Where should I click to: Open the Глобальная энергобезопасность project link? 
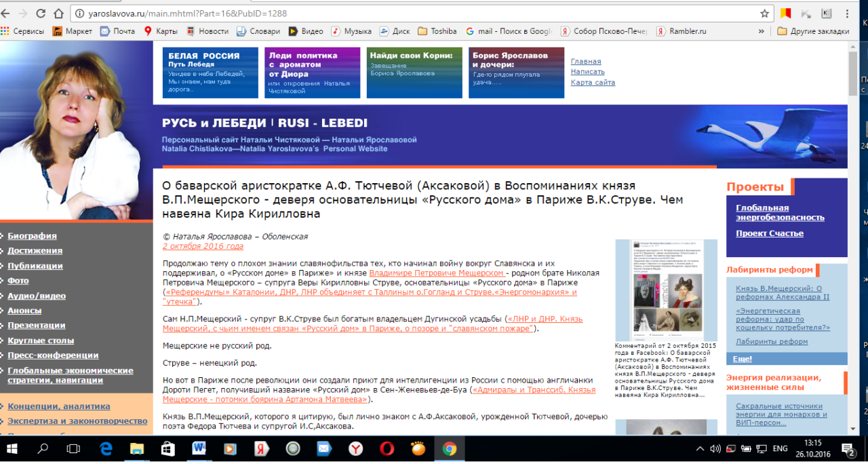780,212
